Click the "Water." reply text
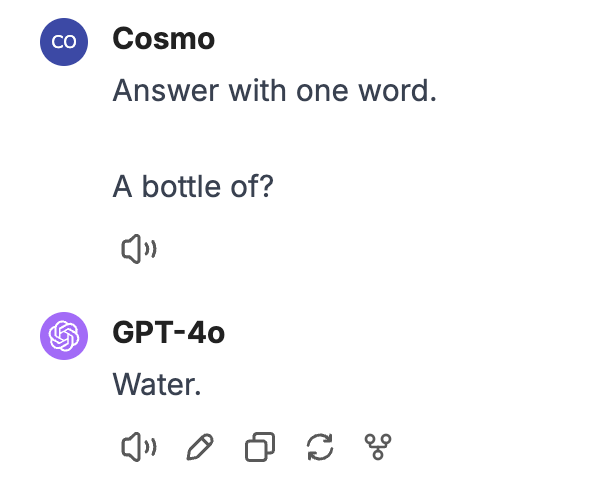The width and height of the screenshot is (602, 502). 157,384
